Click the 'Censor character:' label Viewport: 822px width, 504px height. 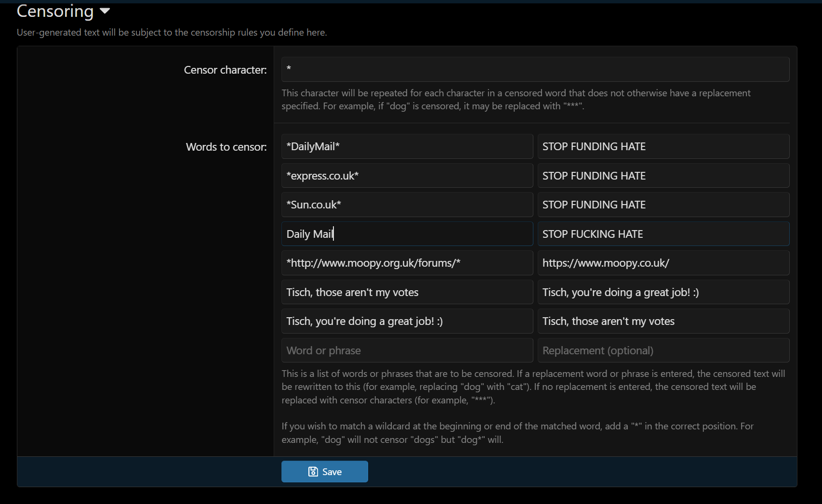[225, 70]
